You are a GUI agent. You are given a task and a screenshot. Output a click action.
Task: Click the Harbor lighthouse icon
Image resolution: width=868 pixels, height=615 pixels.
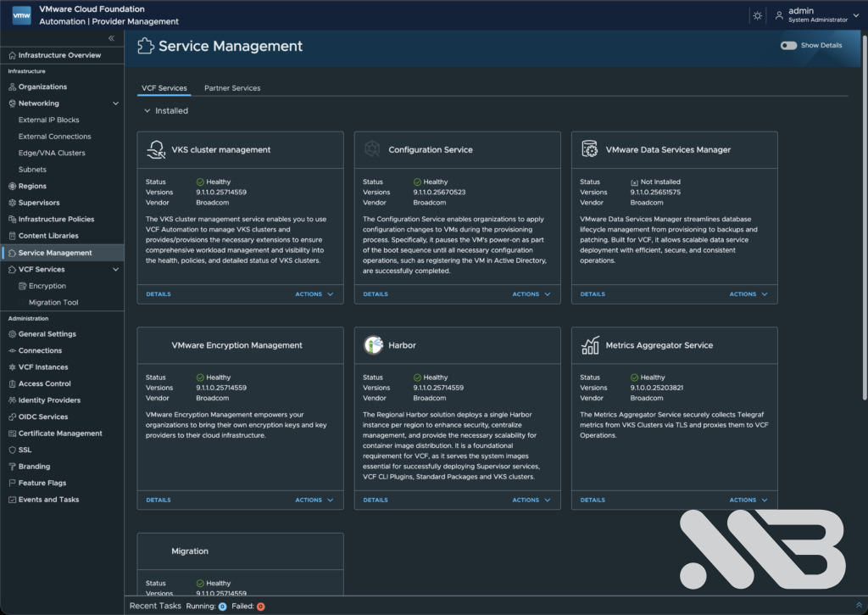[x=373, y=344]
